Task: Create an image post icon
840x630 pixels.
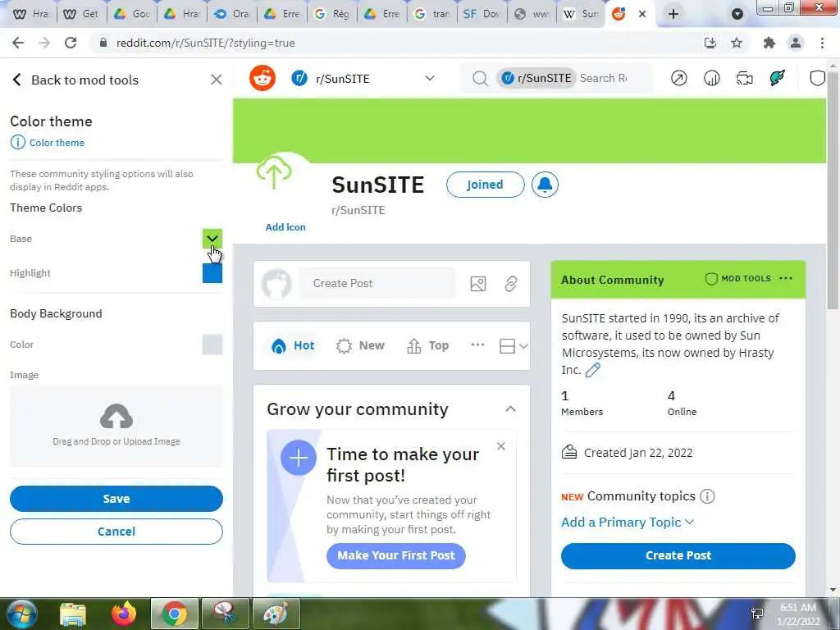Action: [478, 283]
